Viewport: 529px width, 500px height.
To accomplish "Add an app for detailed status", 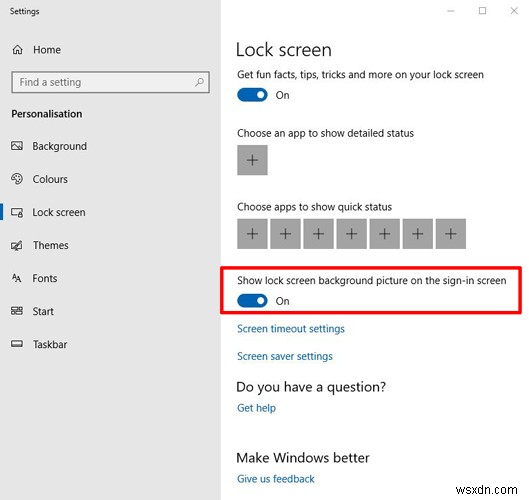I will pos(252,160).
